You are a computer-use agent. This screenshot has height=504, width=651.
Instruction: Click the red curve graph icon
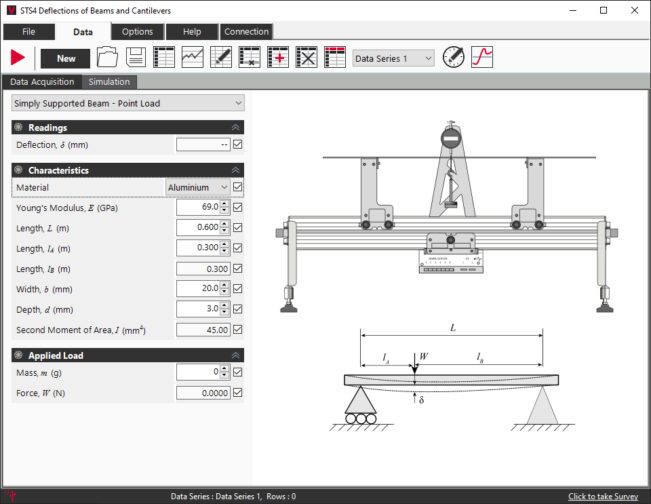coord(482,58)
